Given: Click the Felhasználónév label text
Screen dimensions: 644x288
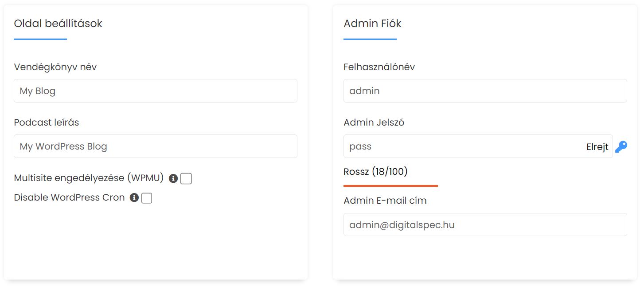Looking at the screenshot, I should pyautogui.click(x=379, y=67).
